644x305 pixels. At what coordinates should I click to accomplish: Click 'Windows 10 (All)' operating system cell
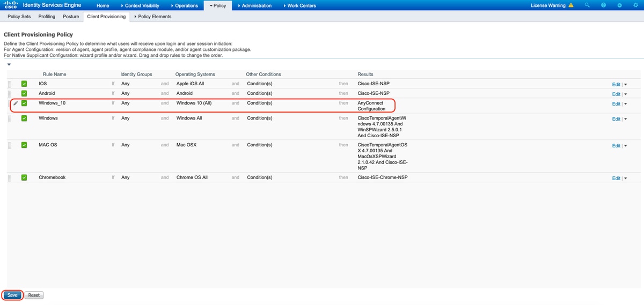point(194,103)
